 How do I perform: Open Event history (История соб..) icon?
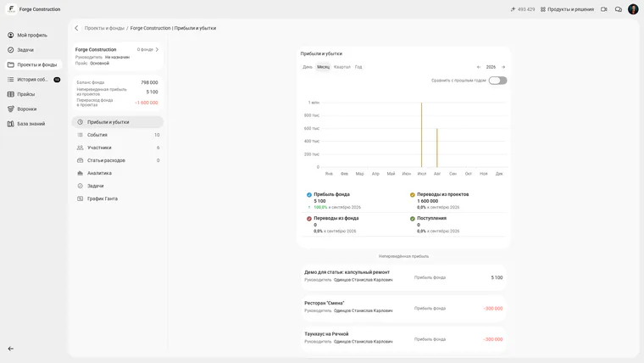(11, 80)
